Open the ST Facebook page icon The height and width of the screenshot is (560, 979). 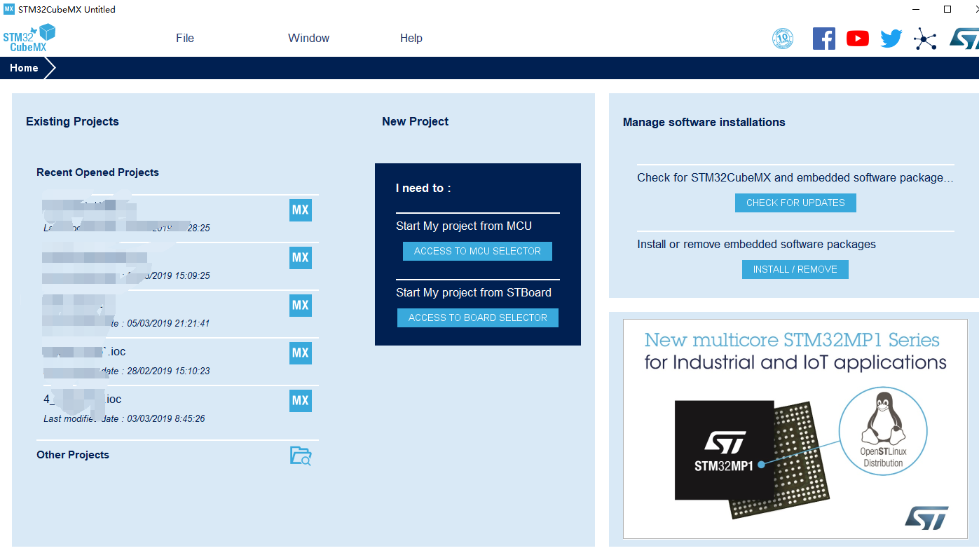coord(824,38)
